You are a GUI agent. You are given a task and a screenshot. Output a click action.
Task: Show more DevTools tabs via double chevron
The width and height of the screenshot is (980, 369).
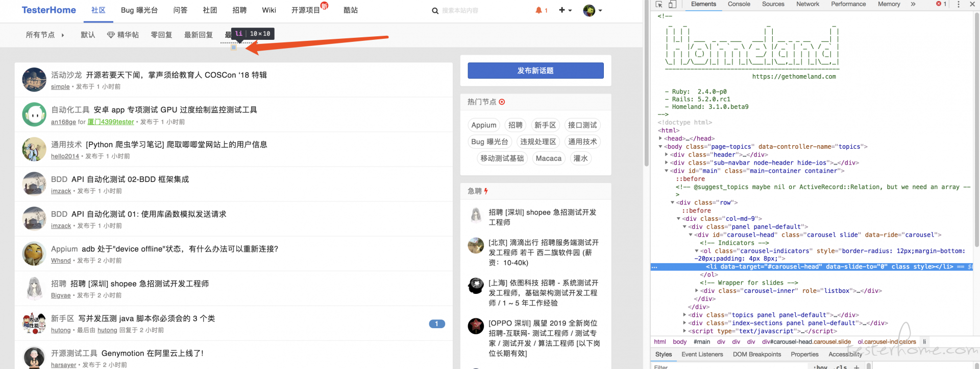pos(913,4)
